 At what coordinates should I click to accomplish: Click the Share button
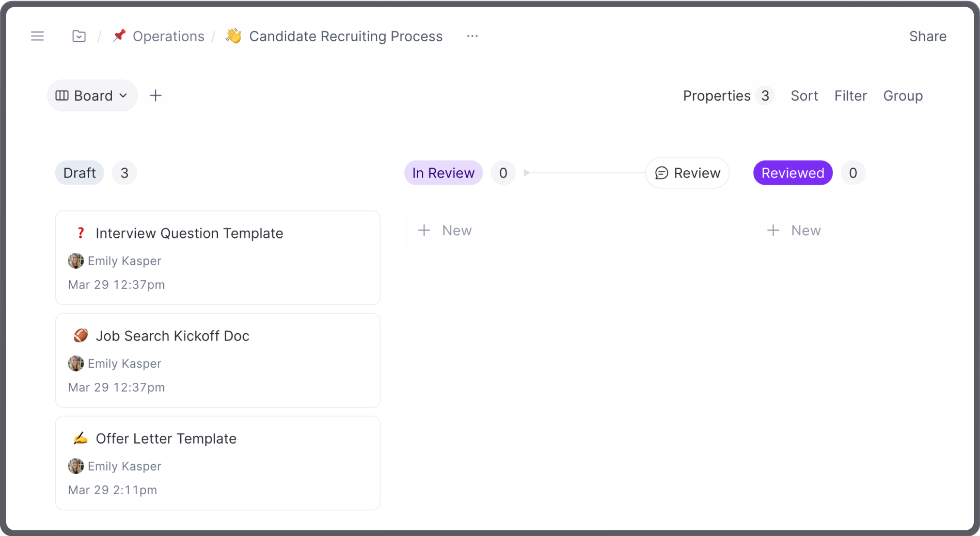pos(927,36)
